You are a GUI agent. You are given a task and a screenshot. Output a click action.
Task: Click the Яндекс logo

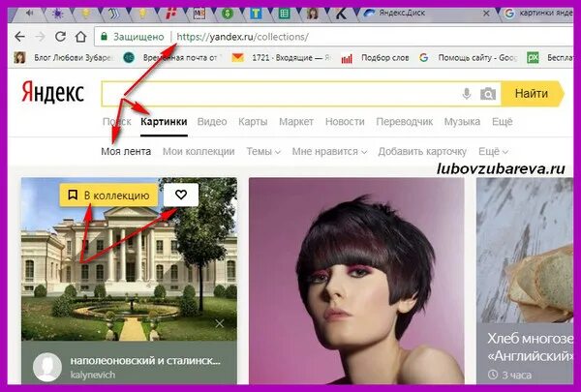click(x=52, y=93)
